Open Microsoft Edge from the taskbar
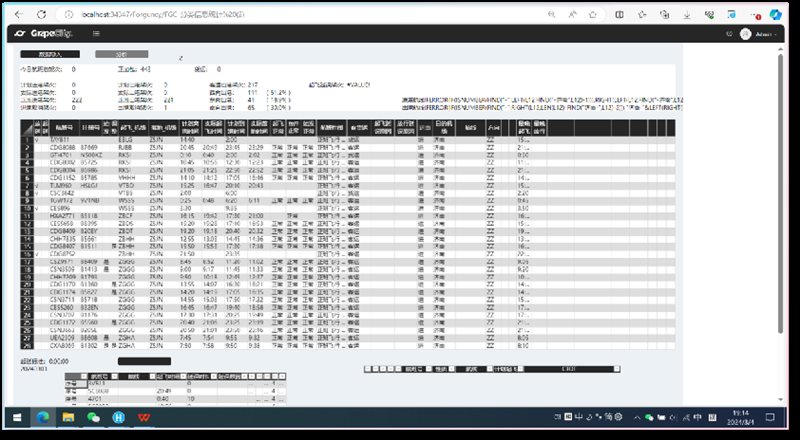 [x=45, y=416]
